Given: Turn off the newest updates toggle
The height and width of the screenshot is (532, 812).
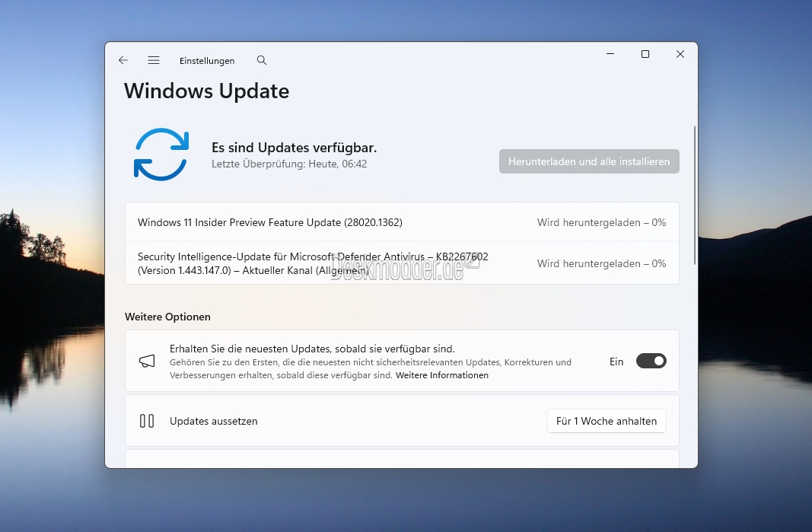Looking at the screenshot, I should click(651, 361).
